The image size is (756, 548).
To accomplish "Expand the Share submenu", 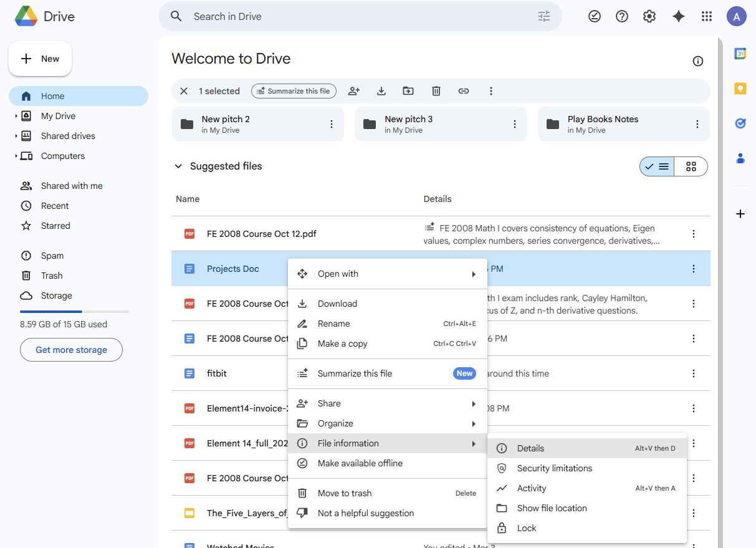I will (x=388, y=403).
